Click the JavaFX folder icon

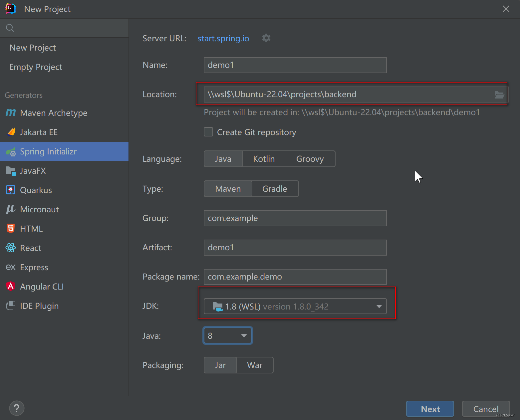[11, 171]
